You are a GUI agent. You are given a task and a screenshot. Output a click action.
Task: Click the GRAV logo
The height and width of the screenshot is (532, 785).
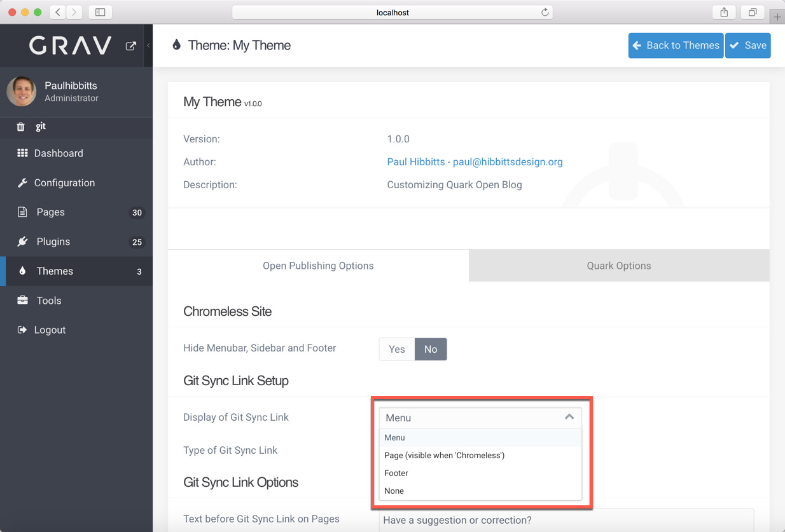[71, 46]
